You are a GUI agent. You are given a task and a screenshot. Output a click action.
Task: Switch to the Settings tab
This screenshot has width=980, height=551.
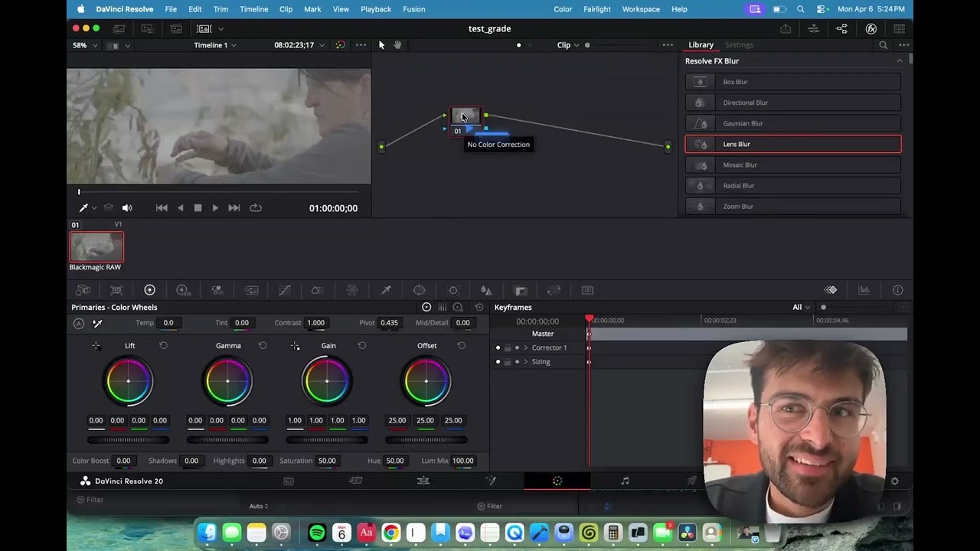[x=739, y=45]
